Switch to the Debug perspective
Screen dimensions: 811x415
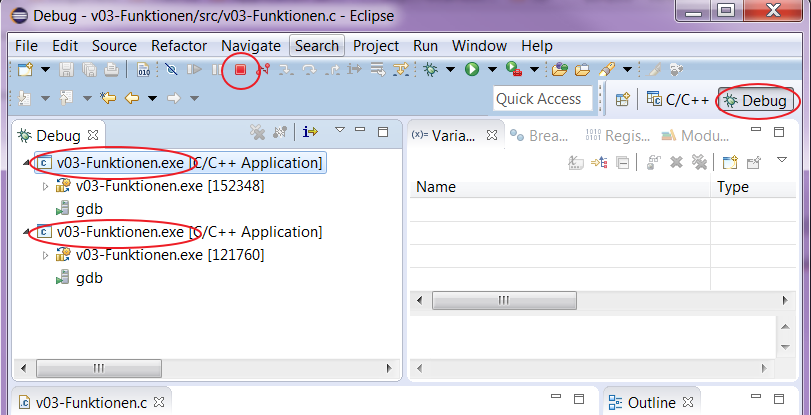[x=756, y=100]
